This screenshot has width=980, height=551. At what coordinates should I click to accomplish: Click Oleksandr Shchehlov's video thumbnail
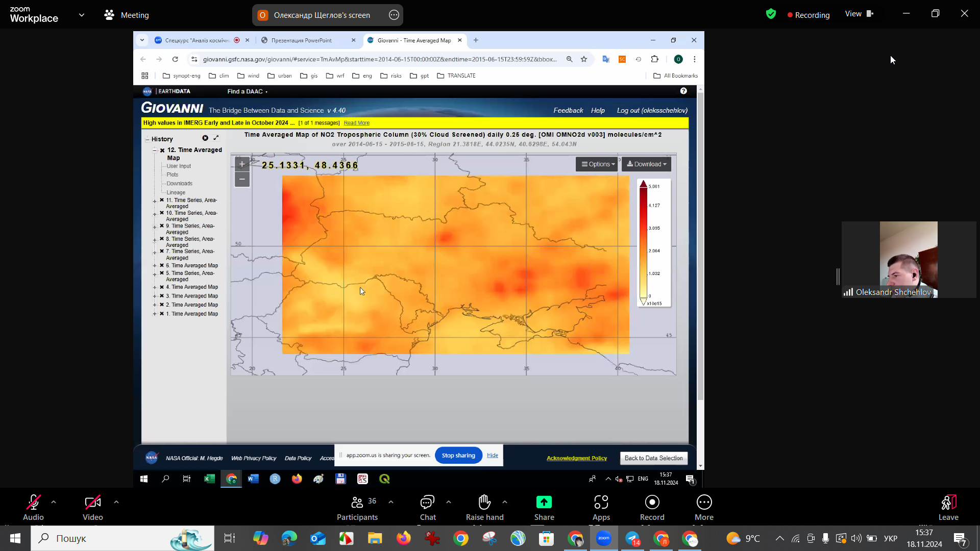tap(909, 259)
